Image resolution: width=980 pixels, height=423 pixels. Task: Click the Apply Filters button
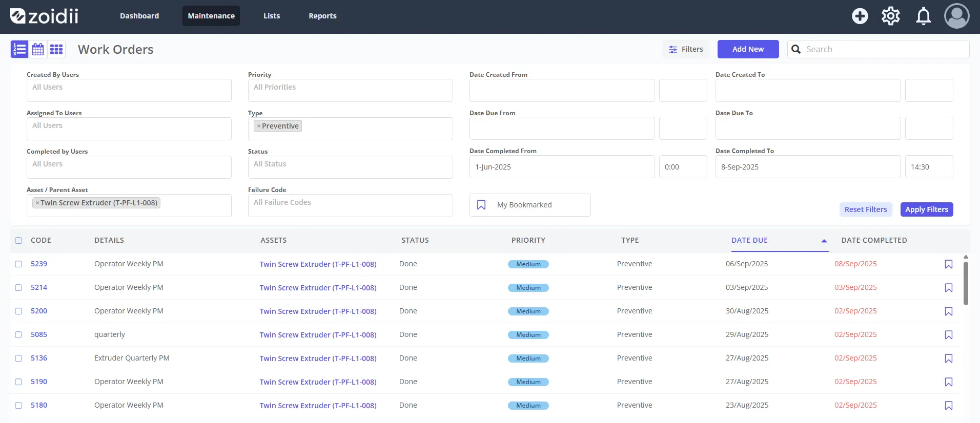(927, 209)
